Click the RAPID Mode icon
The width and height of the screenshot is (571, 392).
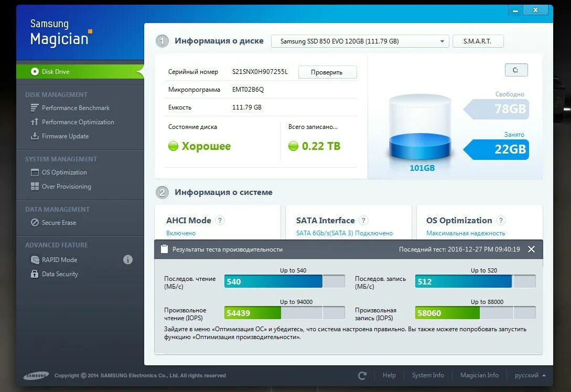[x=35, y=259]
